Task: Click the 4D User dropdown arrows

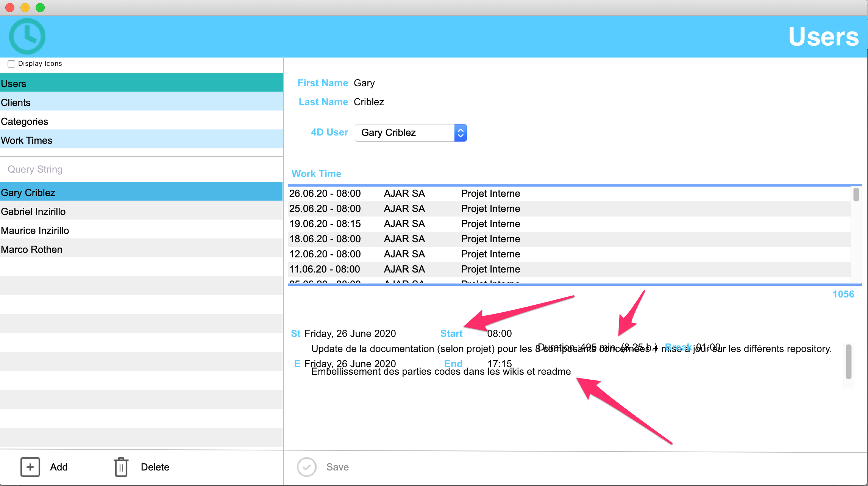Action: (461, 132)
